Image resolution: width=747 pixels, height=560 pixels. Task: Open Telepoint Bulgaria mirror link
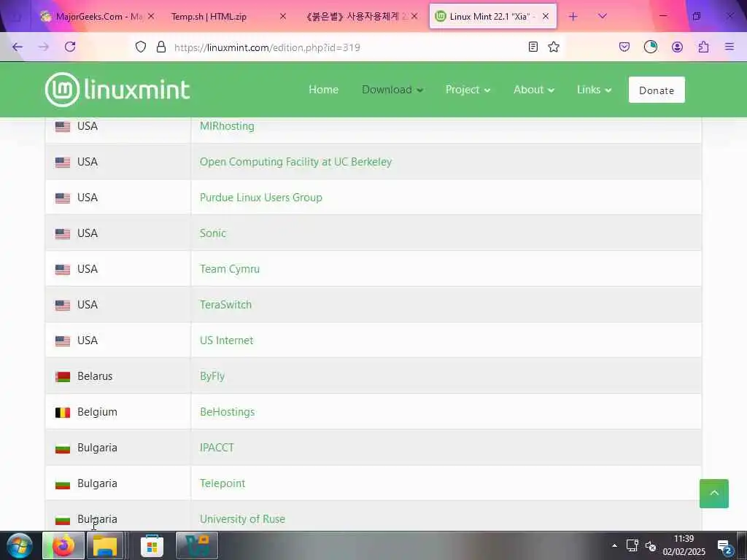point(222,483)
